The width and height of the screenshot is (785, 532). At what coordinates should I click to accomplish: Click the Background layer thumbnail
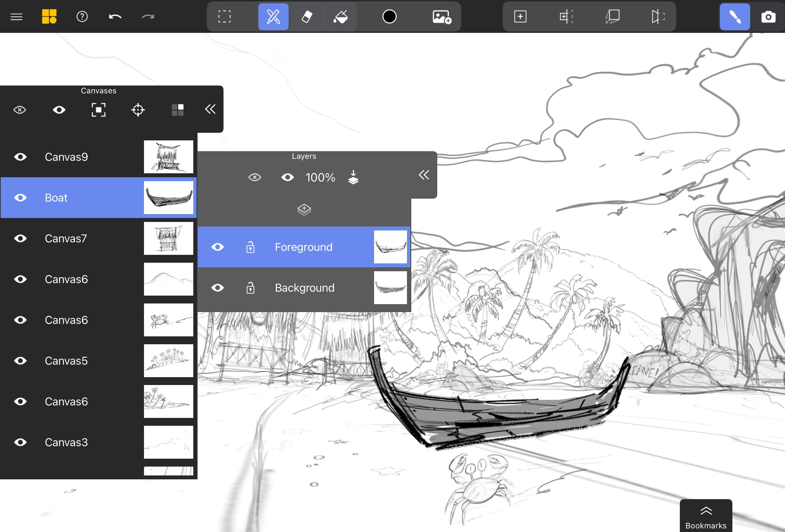click(x=391, y=288)
